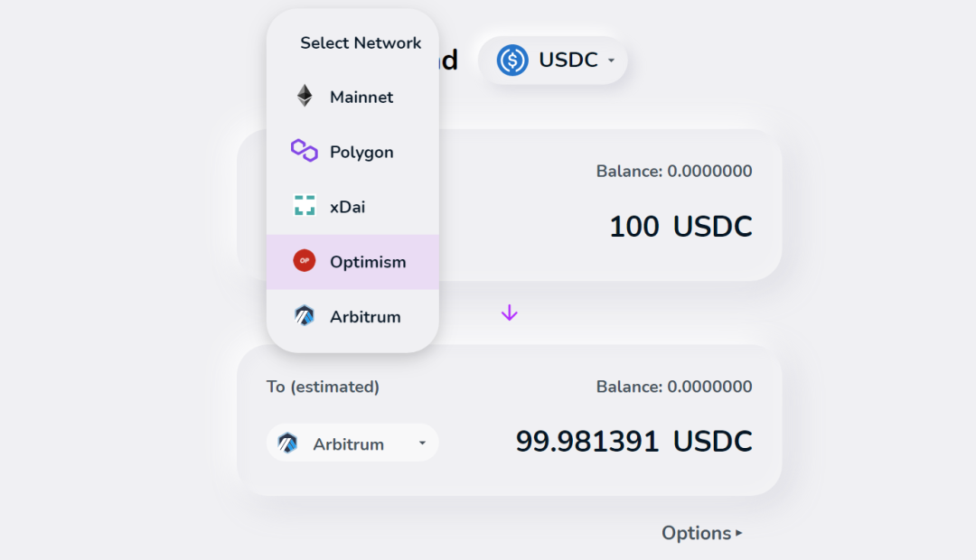Click the USDC unit beside 100
Viewport: 976px width, 560px height.
point(713,227)
